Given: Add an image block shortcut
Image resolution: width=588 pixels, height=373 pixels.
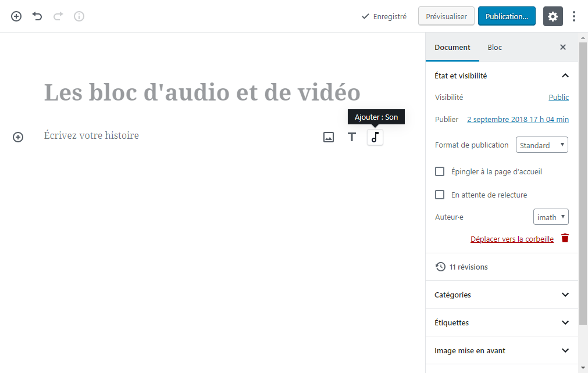Looking at the screenshot, I should point(329,137).
